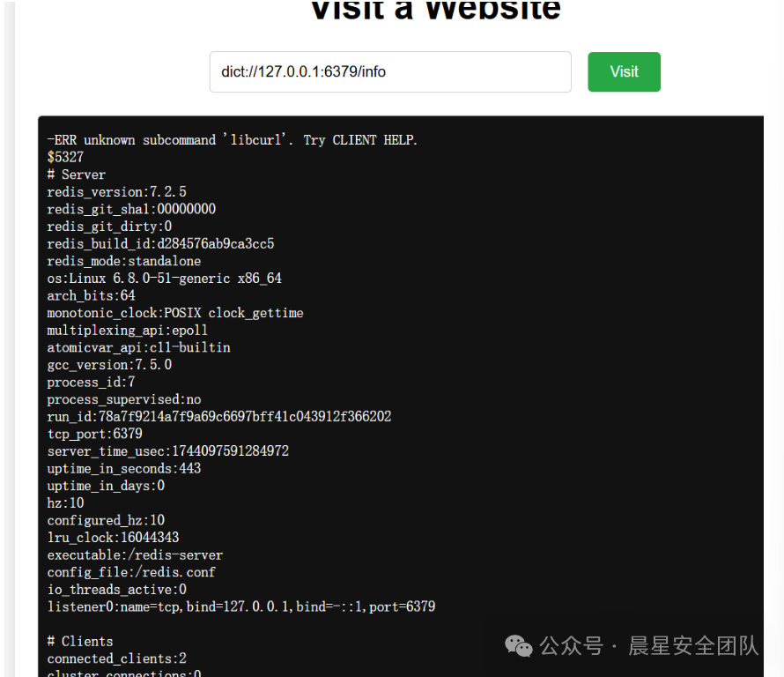Viewport: 784px width, 677px height.
Task: Click the "# Server" section header line
Action: 77,175
